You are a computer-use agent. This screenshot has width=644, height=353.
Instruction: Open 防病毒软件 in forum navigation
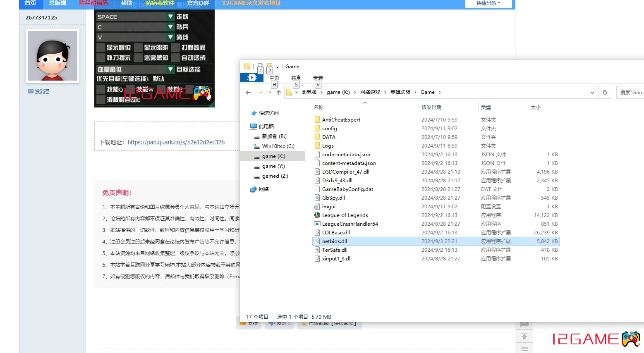[x=160, y=3]
